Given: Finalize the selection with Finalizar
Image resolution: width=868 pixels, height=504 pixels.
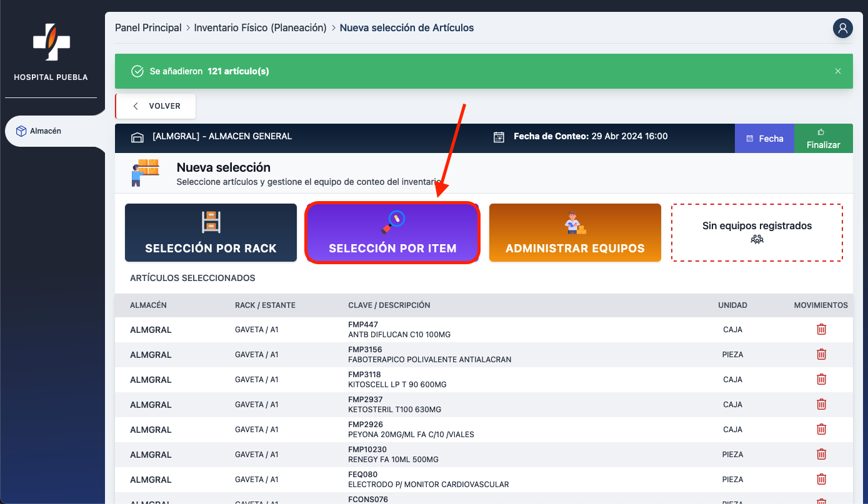Looking at the screenshot, I should click(823, 138).
